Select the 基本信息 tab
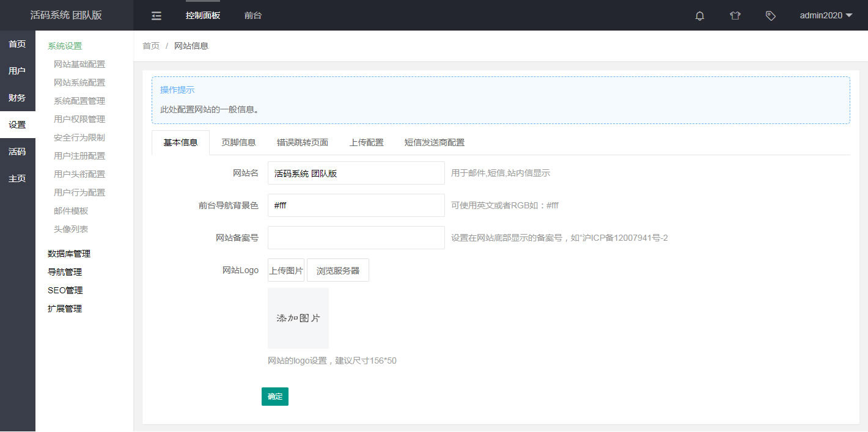Viewport: 868px width, 432px height. pos(180,142)
